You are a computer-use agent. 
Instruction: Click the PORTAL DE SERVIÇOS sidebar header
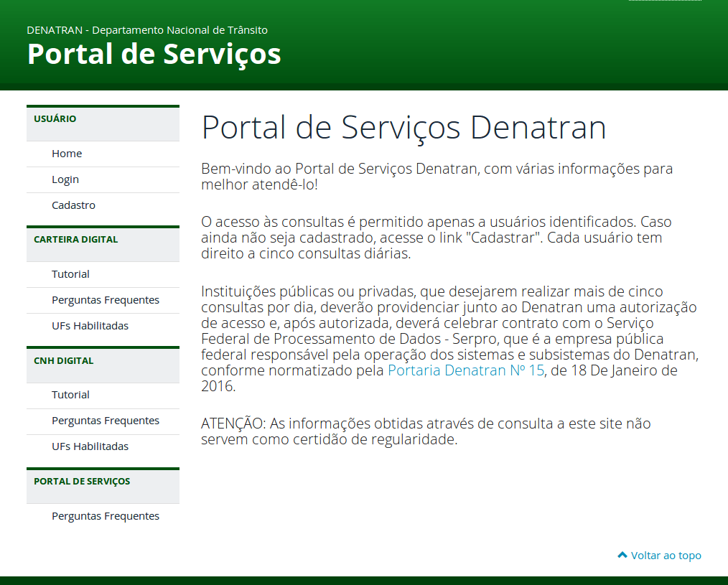103,486
